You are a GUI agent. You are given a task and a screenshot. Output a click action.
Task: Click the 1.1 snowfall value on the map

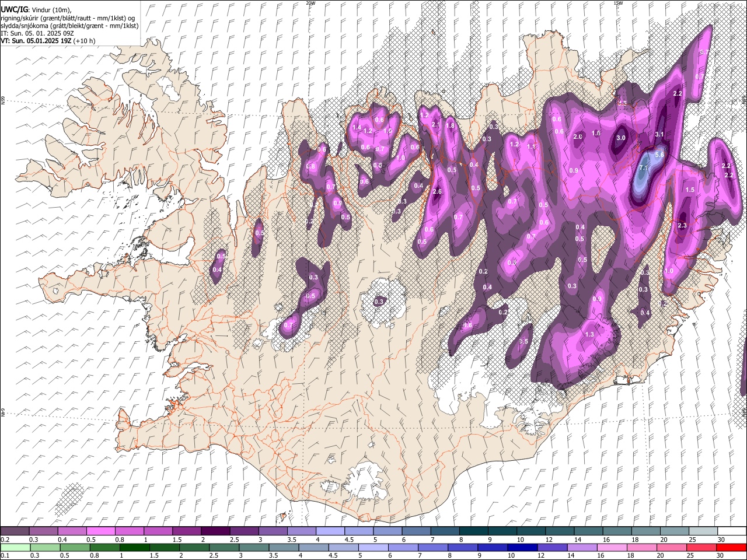pyautogui.click(x=531, y=147)
